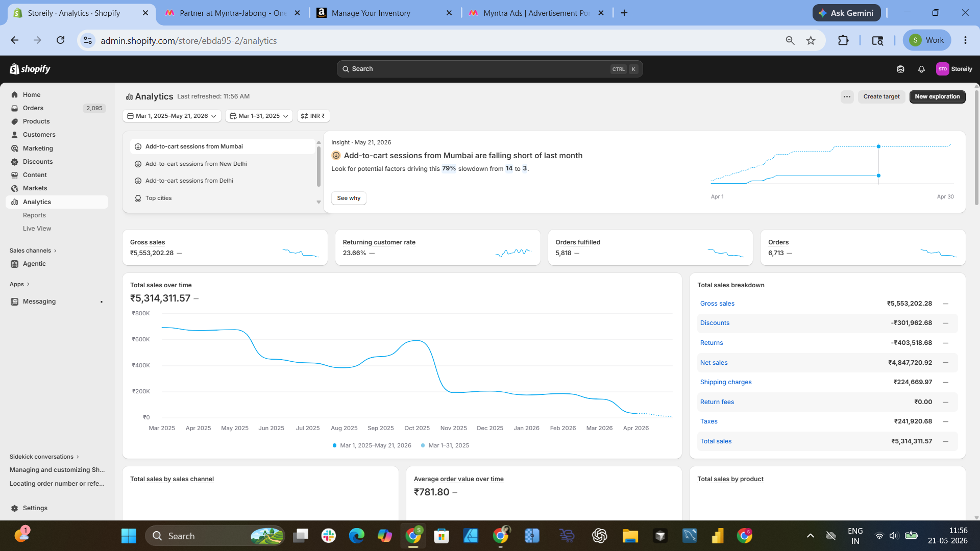Go to Home in the sidebar

(32, 95)
